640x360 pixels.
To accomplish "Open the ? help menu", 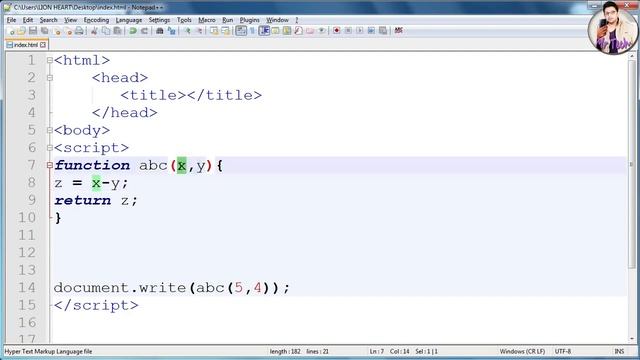I will pyautogui.click(x=297, y=20).
